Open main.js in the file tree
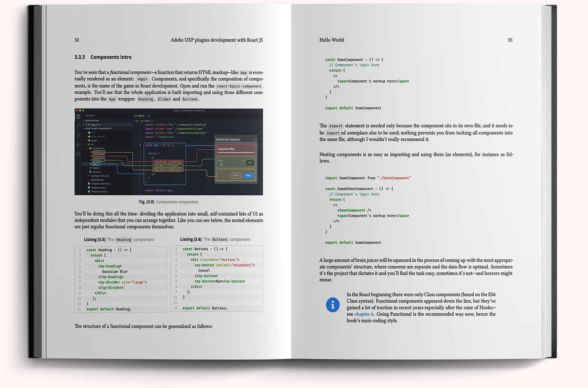 95,168
